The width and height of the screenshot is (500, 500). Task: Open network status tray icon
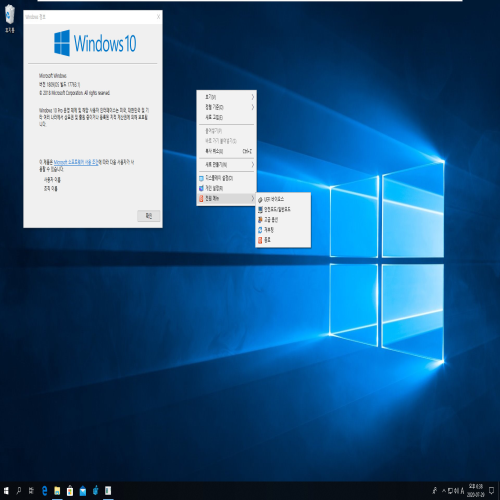(x=450, y=491)
